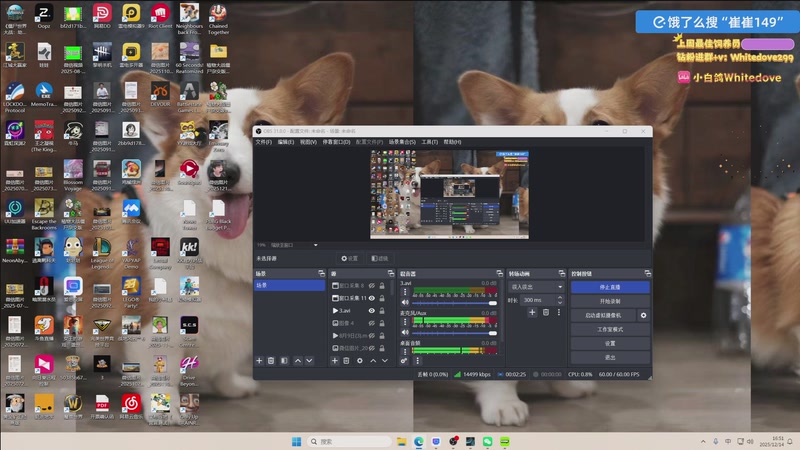Toggle lock on 窗口采集 8 source
Screen dimensions: 800x450
click(x=383, y=285)
